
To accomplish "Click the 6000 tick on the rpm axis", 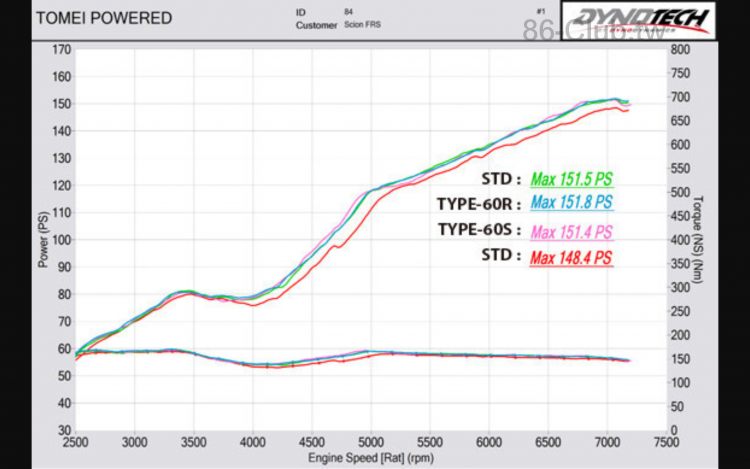I will pyautogui.click(x=489, y=442).
